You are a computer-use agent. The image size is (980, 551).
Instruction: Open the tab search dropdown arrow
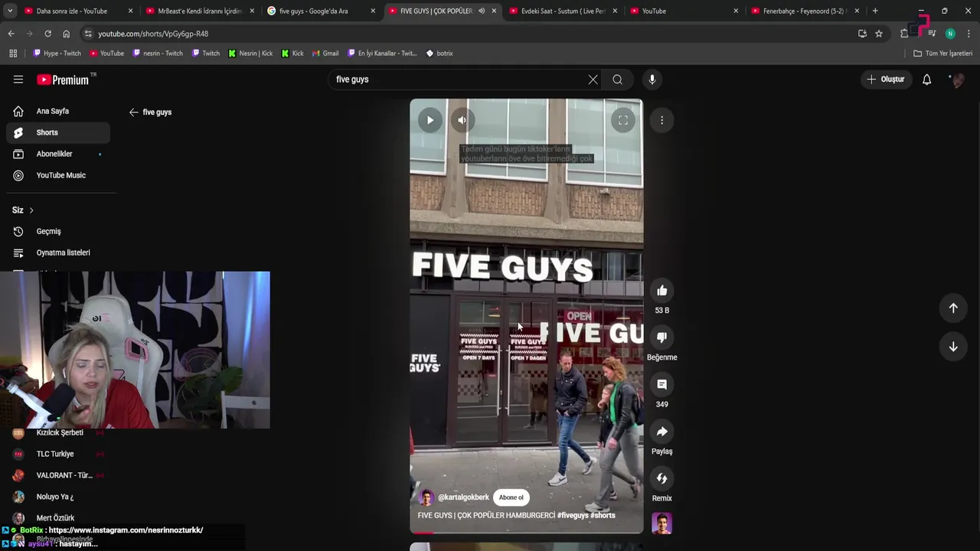click(10, 11)
